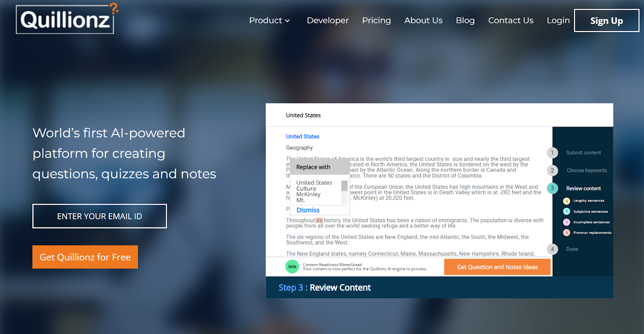Screen dimensions: 644x334
Task: Select McKinley in Replace with list
Action: tap(308, 194)
